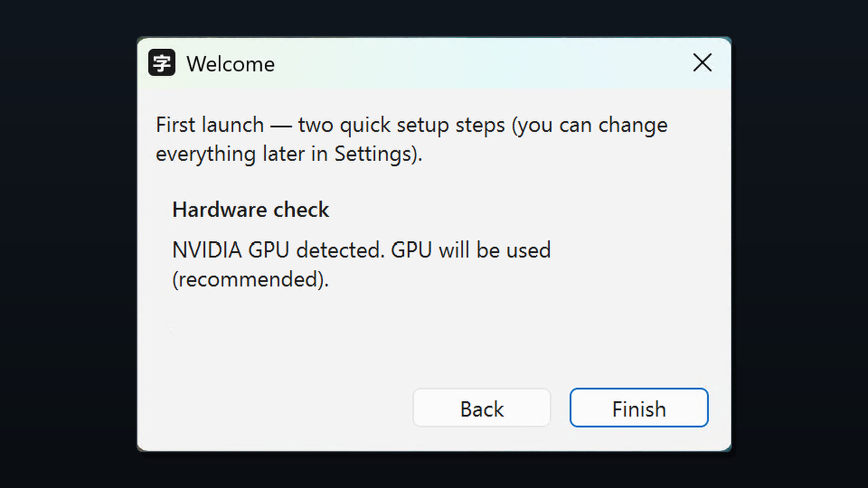Click the empty title bar area right of Welcome

coord(479,63)
